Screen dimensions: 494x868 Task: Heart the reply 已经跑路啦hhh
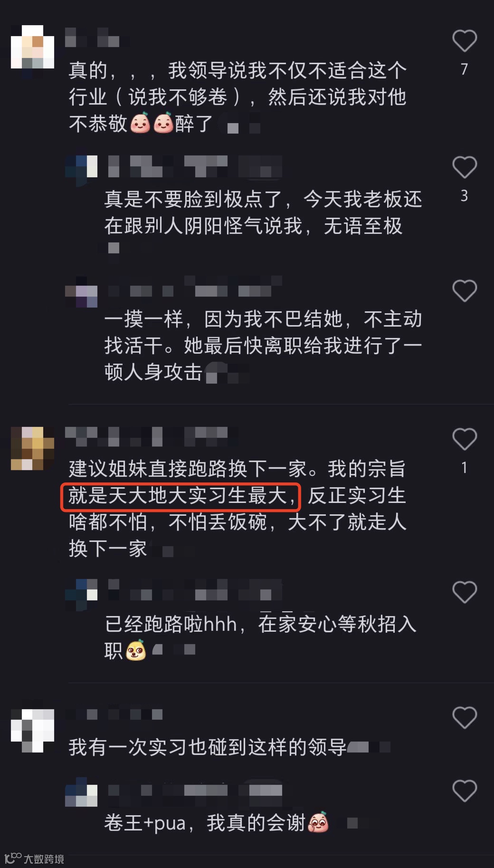point(464,592)
